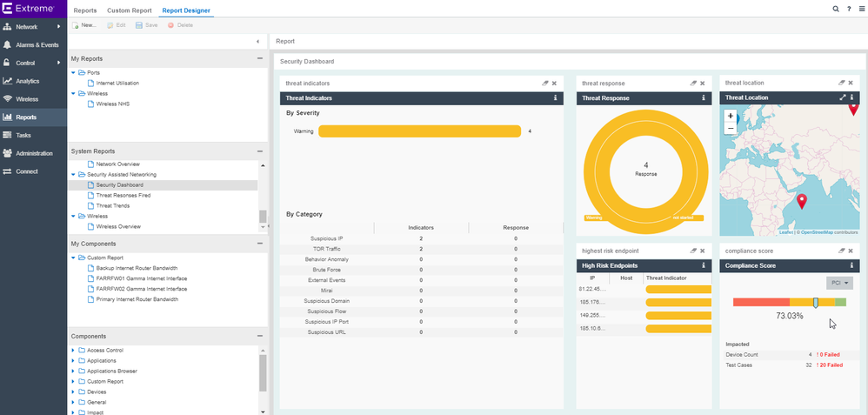Show info for High Risk Endpoints panel
This screenshot has height=415, width=868.
point(704,266)
